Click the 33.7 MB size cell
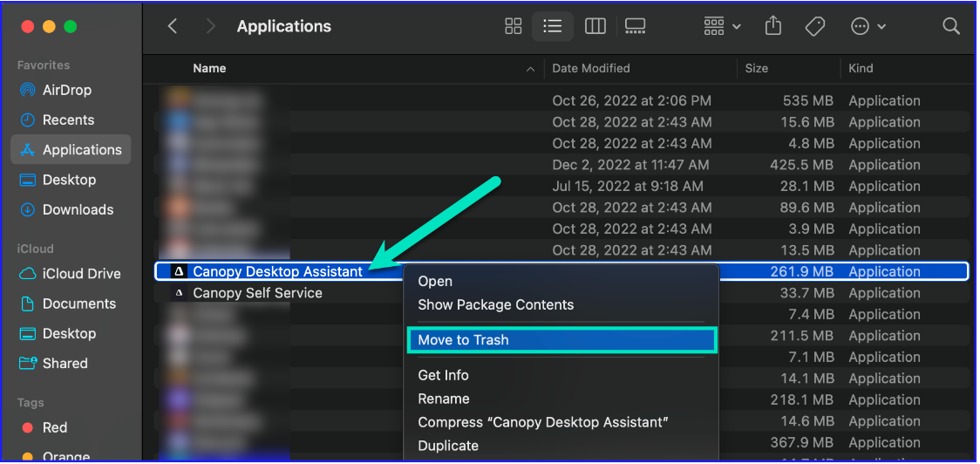This screenshot has height=464, width=980. coord(806,293)
